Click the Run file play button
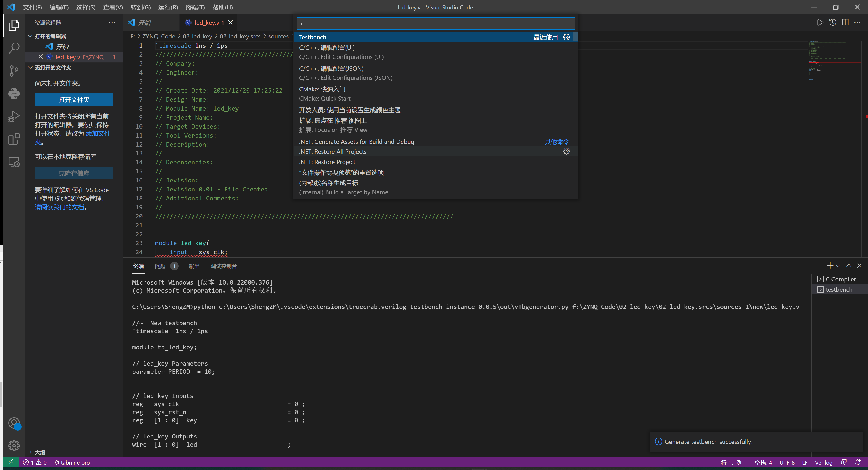Viewport: 868px width, 470px height. pos(820,23)
